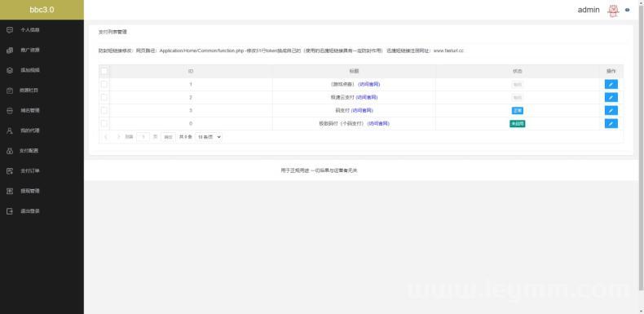The height and width of the screenshot is (314, 644).
Task: Click the previous page arrow in pagination
Action: click(106, 137)
